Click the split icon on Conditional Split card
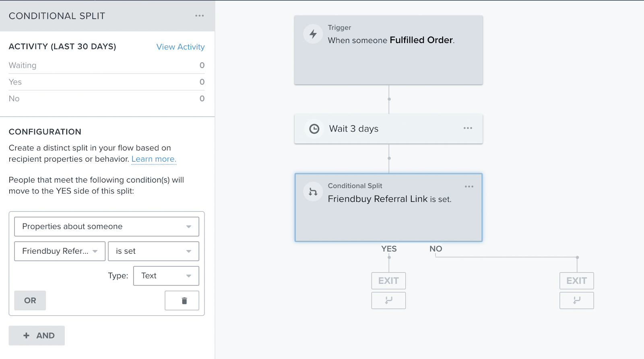 point(313,192)
